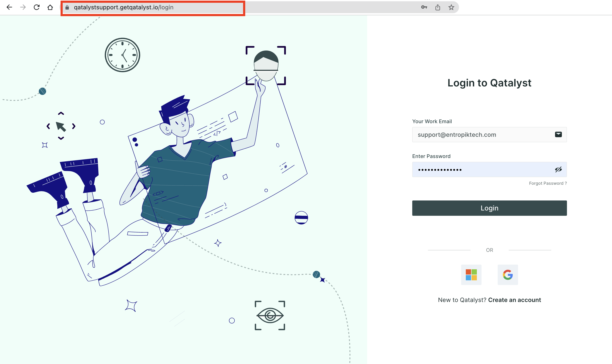Click the Your Work Email label
The image size is (612, 364).
[x=432, y=121]
